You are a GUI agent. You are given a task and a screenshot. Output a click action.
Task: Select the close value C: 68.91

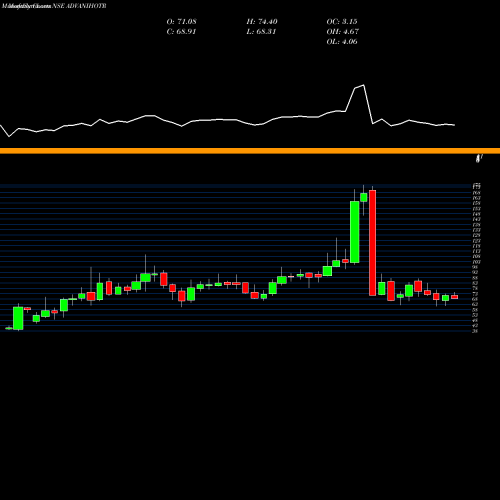(x=181, y=31)
